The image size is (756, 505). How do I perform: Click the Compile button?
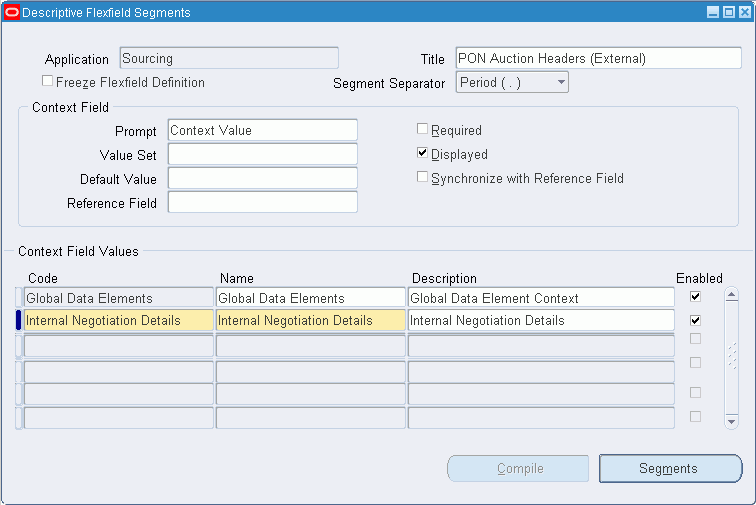click(518, 468)
